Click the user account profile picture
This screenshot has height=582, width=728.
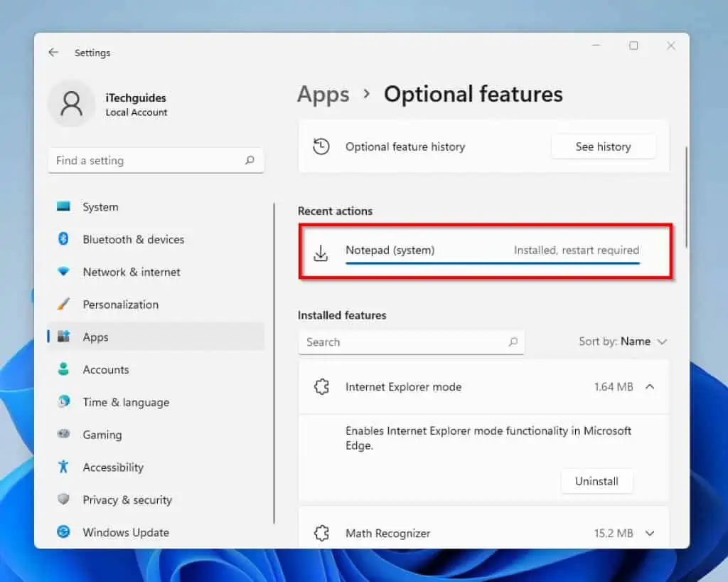71,103
